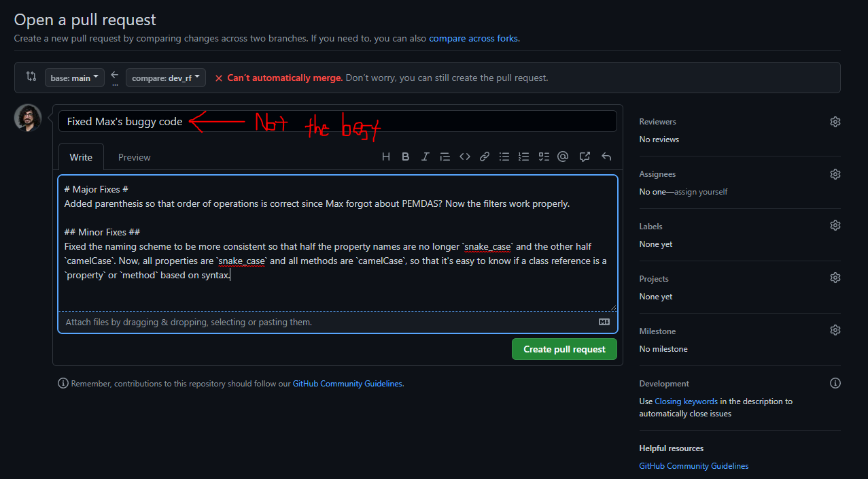This screenshot has height=479, width=868.
Task: Open the Reviewers gear settings
Action: click(x=835, y=122)
